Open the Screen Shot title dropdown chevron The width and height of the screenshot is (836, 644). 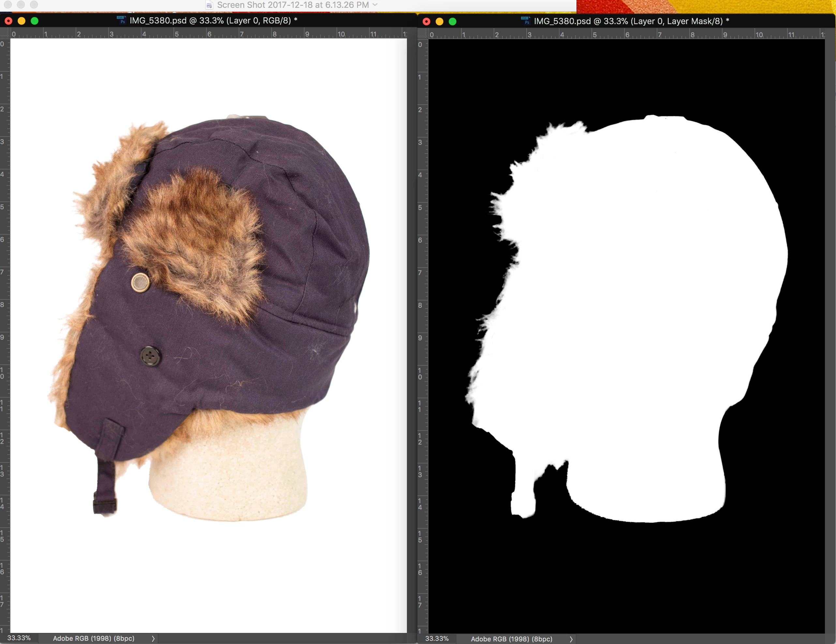point(375,5)
